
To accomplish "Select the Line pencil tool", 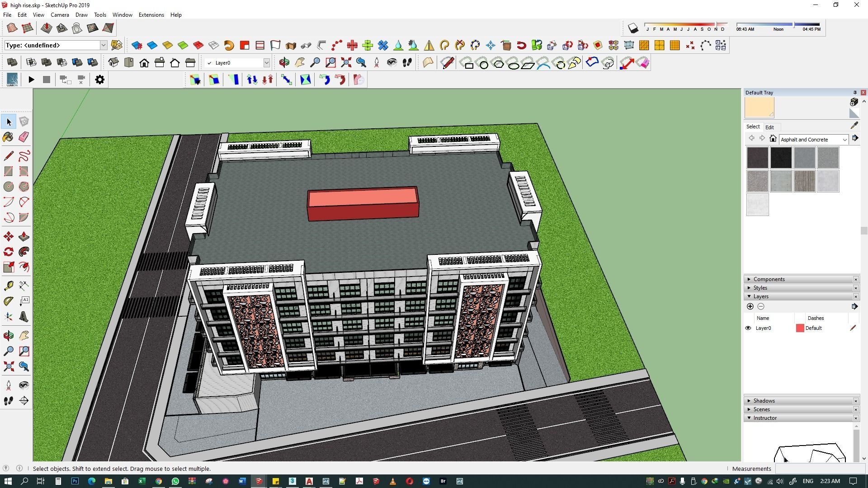I will [9, 156].
